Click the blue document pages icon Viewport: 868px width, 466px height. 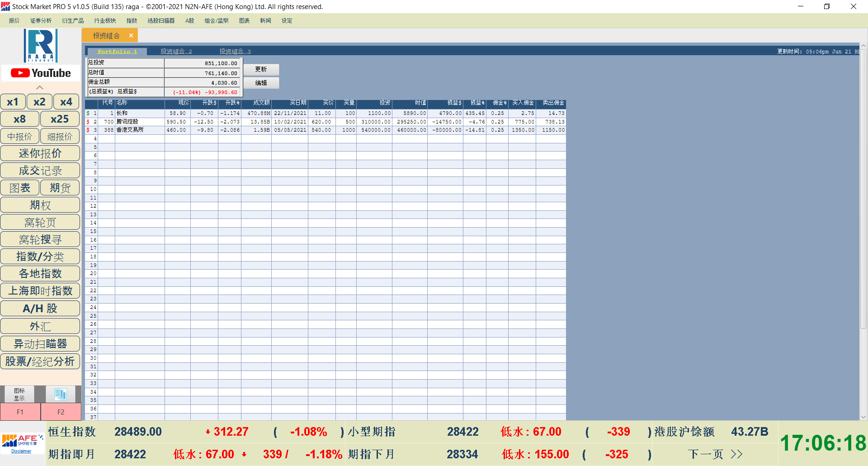click(x=61, y=394)
